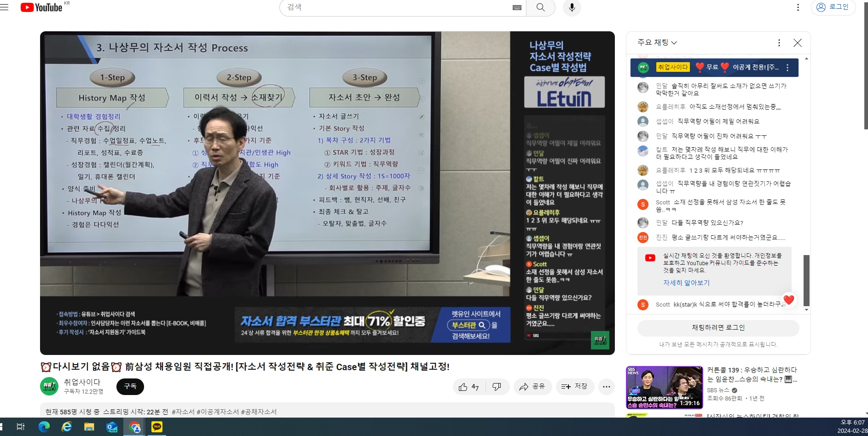Image resolution: width=868 pixels, height=436 pixels.
Task: Click the search text field
Action: tap(396, 7)
